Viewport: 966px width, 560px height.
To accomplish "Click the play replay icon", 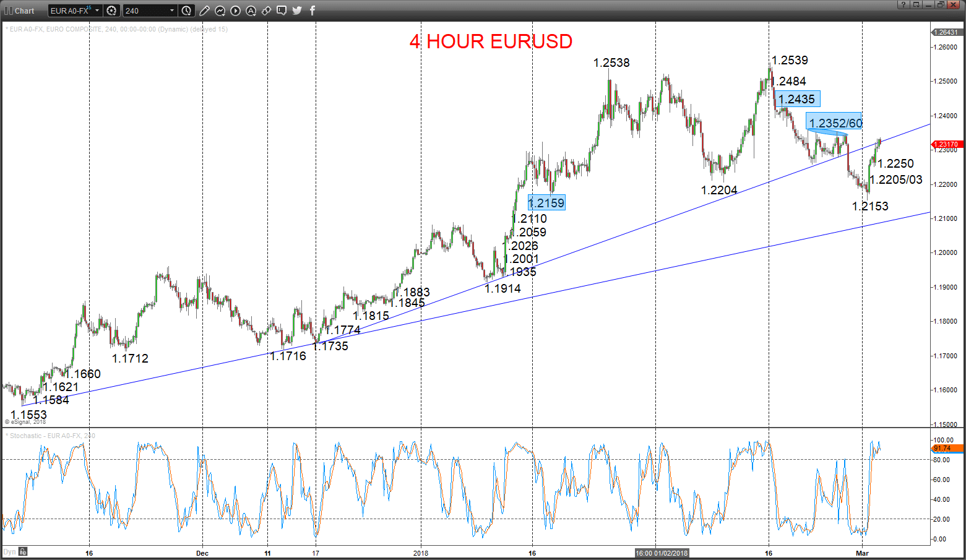I will pos(236,11).
